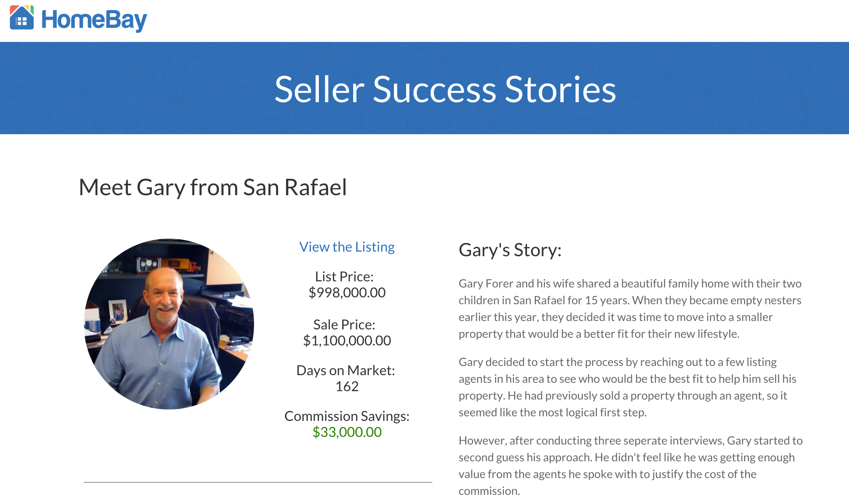
Task: Click the Meet Gary from San Rafael heading
Action: point(212,187)
